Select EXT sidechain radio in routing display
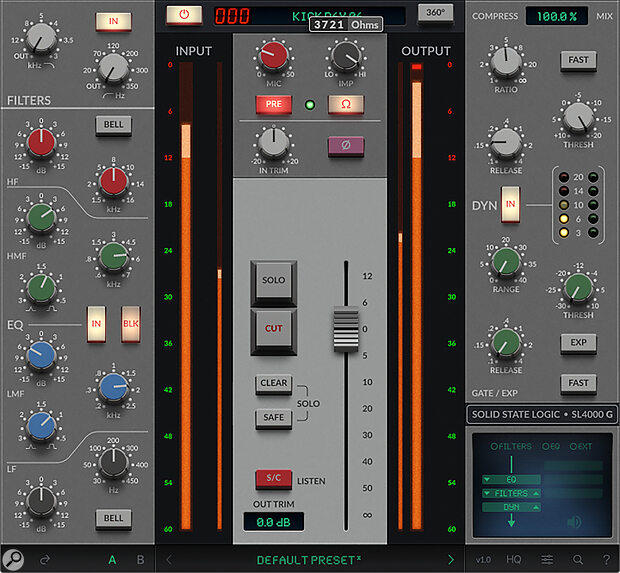Screen dimensions: 620x573 pos(580,447)
